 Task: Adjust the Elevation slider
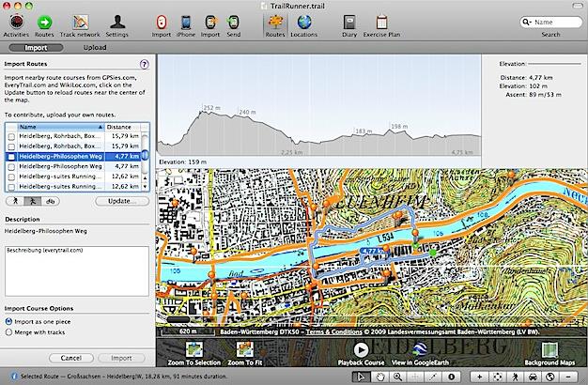(554, 64)
